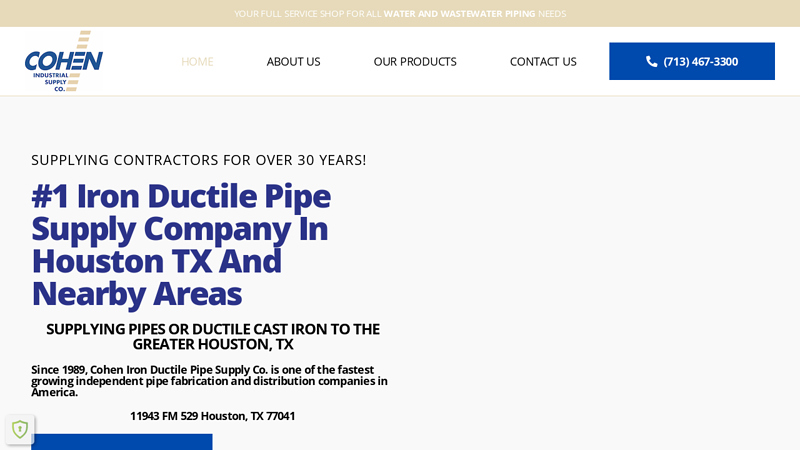Image resolution: width=800 pixels, height=450 pixels.
Task: Select the '#1 Iron Ductile Pipe' headline
Action: [x=181, y=244]
